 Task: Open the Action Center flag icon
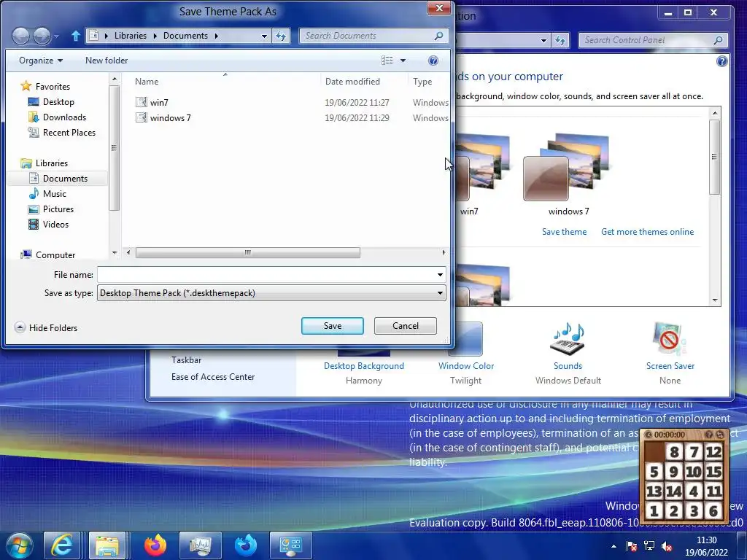point(631,546)
